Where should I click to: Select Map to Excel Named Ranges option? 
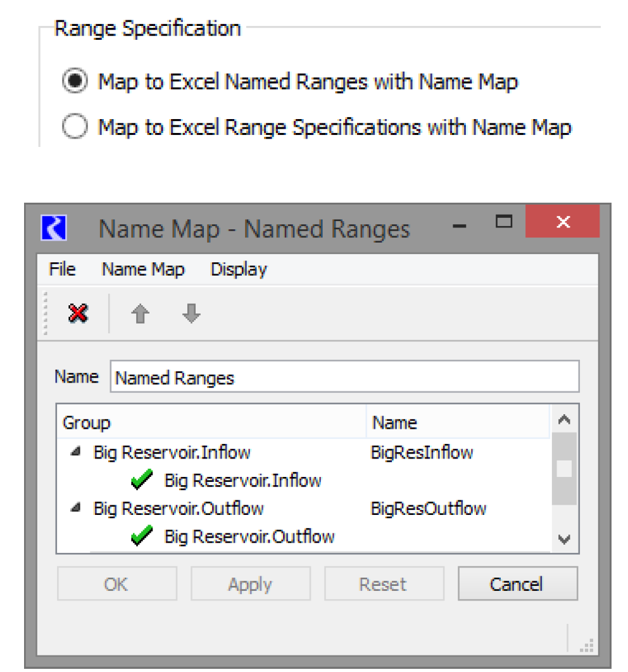coord(75,82)
